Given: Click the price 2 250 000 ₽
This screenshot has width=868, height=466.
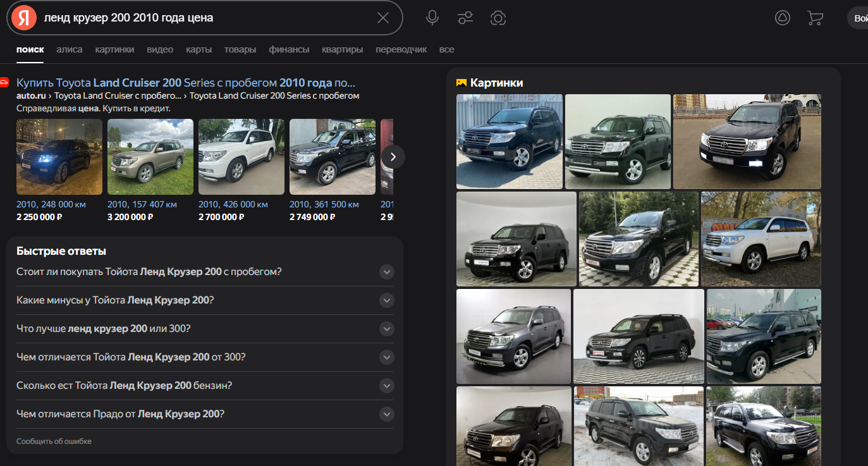Looking at the screenshot, I should (x=39, y=217).
